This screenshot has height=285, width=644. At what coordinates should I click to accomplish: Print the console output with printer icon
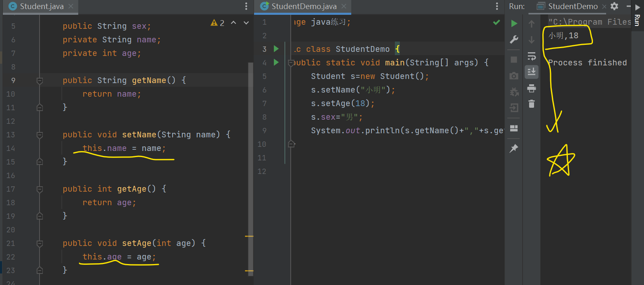(532, 88)
